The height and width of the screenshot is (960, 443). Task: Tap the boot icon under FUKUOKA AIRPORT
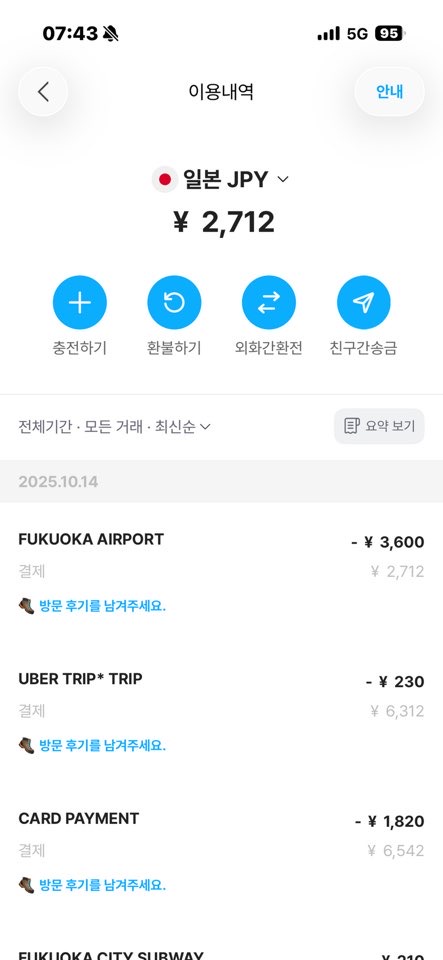26,606
